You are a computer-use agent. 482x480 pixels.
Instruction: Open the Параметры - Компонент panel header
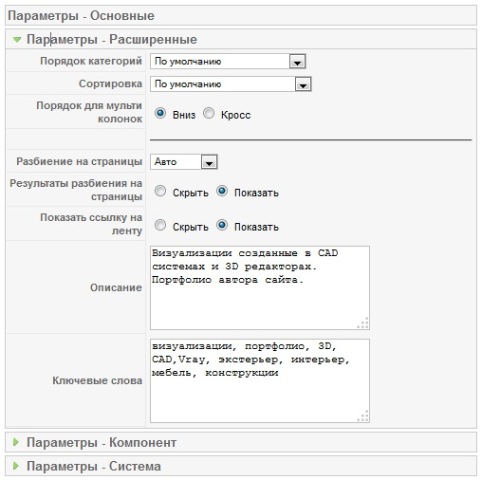[241, 443]
